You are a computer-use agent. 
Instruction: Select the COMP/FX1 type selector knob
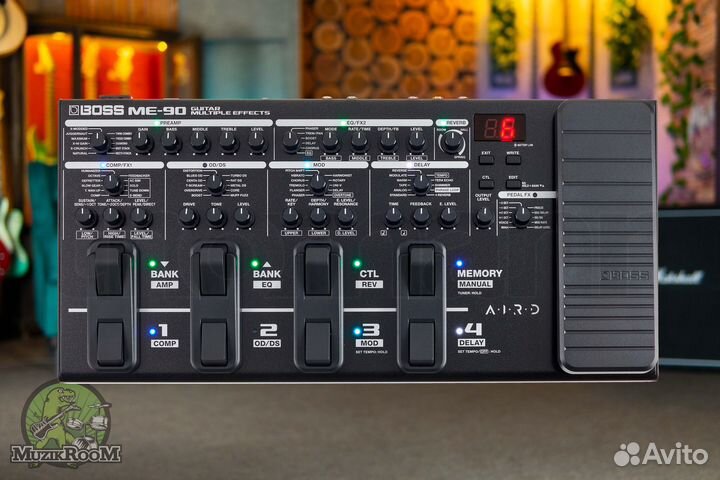(x=112, y=184)
